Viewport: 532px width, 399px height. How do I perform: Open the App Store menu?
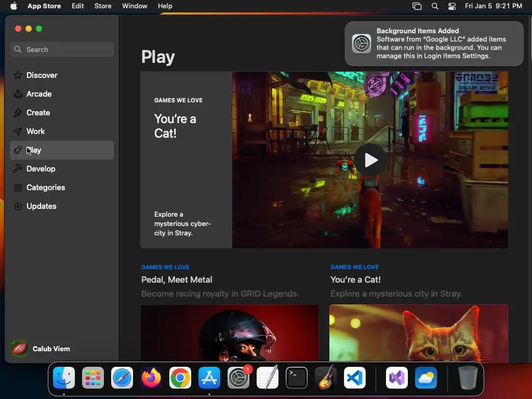44,6
